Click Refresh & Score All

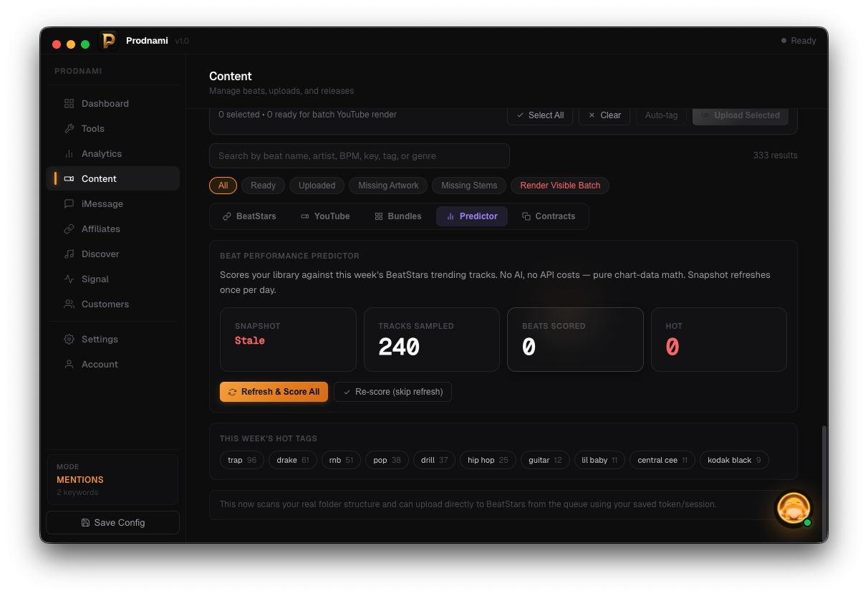click(274, 392)
